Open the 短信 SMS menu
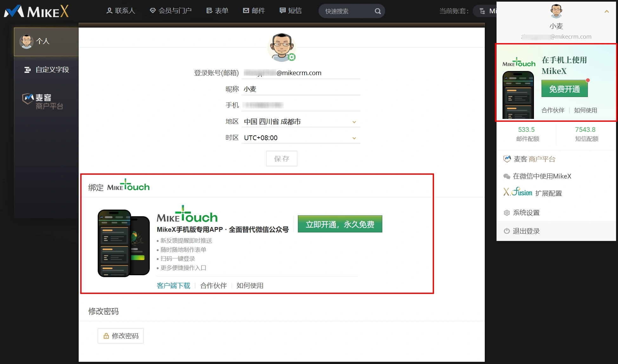The width and height of the screenshot is (618, 364). coord(290,11)
